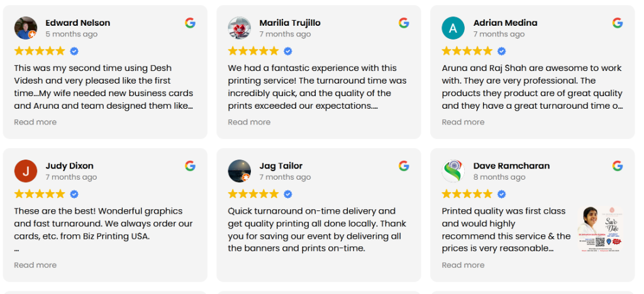Viewport: 644px width, 294px height.
Task: Click Judy Dixon's letter J avatar
Action: 25,171
